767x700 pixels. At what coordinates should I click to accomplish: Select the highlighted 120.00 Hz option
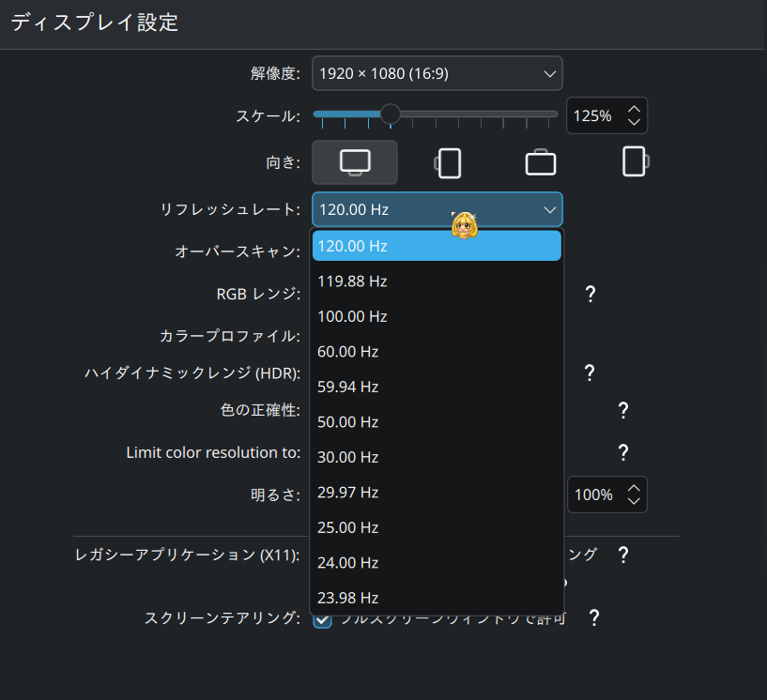[x=437, y=245]
